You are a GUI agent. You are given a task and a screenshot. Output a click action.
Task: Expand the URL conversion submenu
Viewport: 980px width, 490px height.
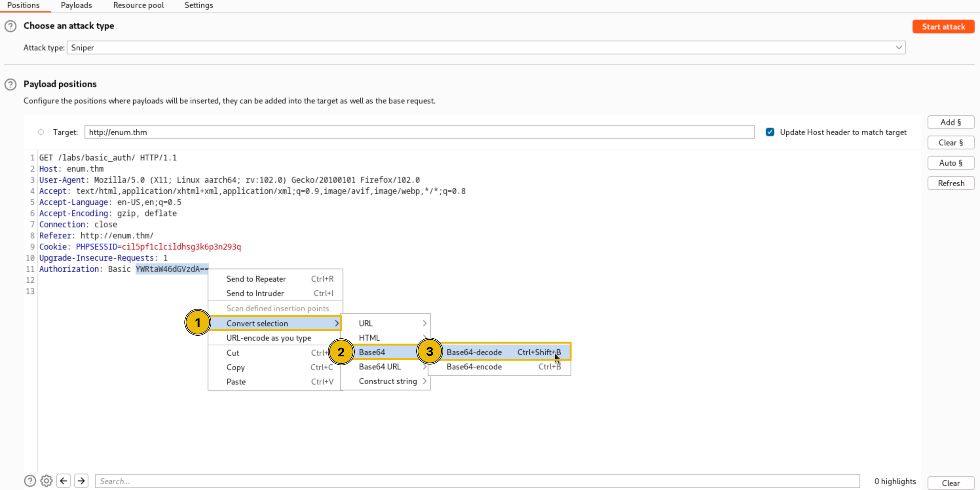(386, 323)
